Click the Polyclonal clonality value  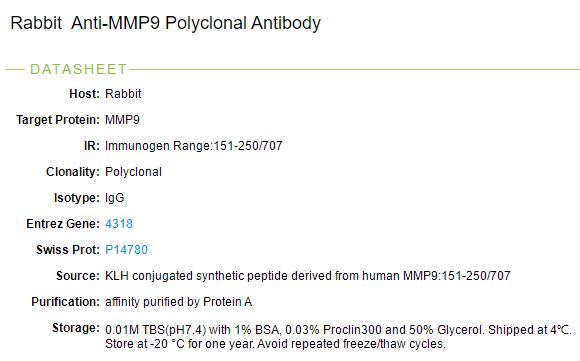click(x=134, y=172)
